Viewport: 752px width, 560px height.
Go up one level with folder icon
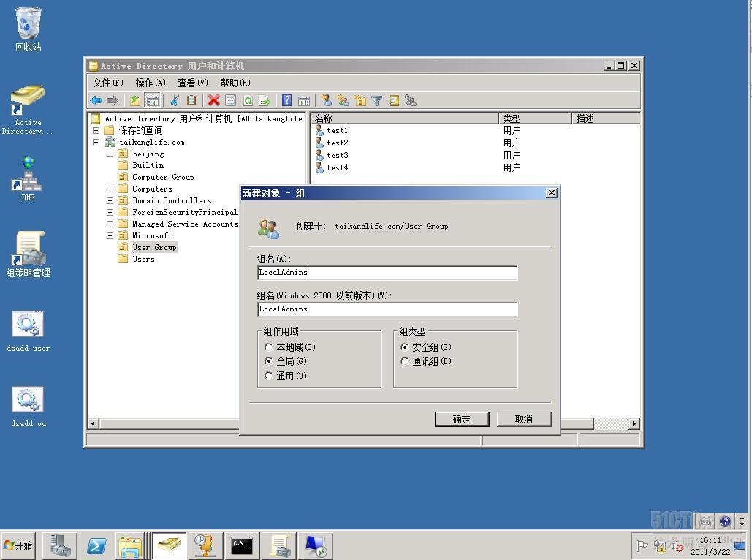(x=135, y=100)
